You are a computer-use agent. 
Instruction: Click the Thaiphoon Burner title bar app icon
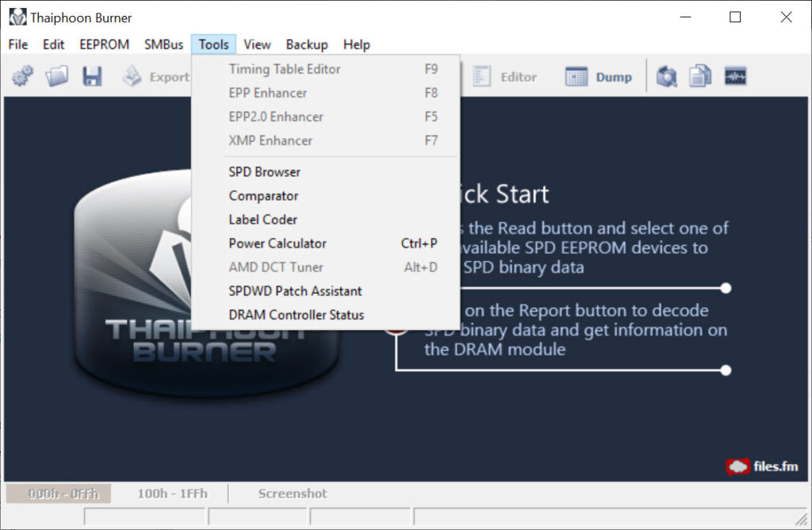point(17,17)
